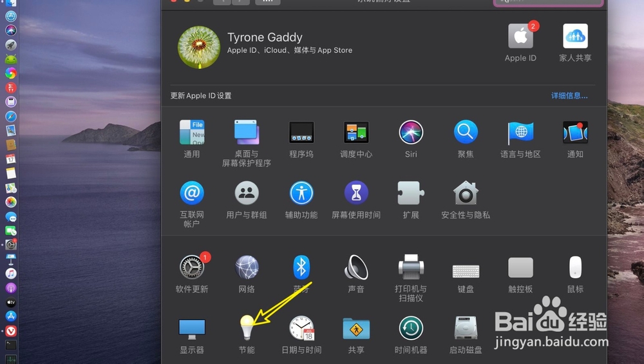644x364 pixels.
Task: Open the 通知 (Notifications) pane
Action: (575, 132)
